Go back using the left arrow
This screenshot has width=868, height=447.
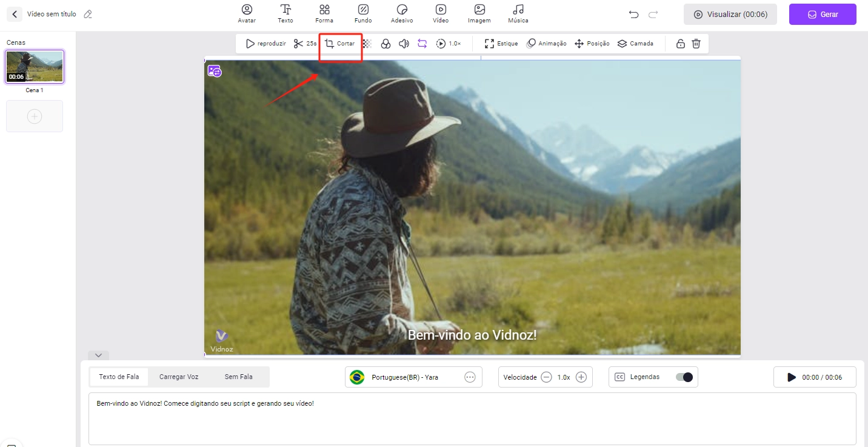tap(14, 14)
